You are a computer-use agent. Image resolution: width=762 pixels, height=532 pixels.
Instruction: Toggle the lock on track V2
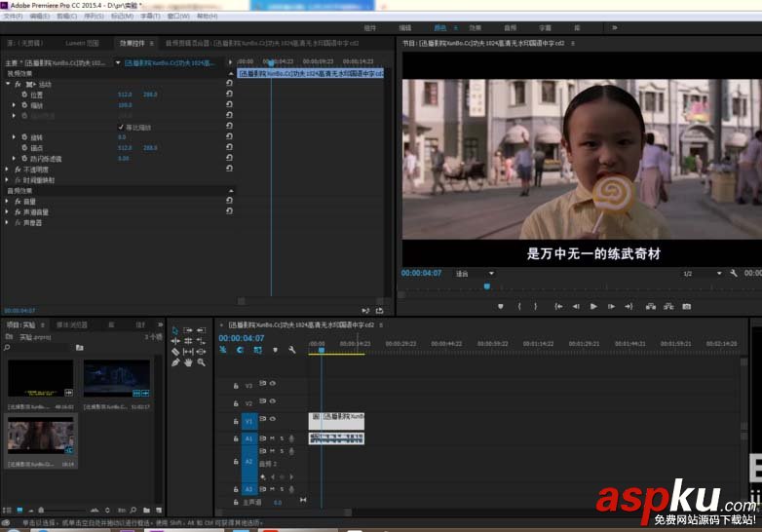point(235,403)
